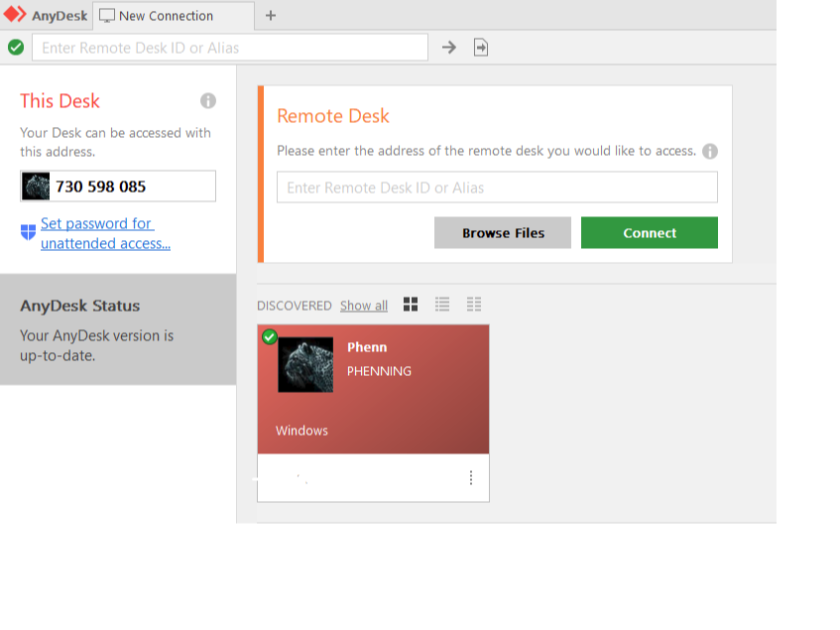
Task: Click the Remote Desk ID input field
Action: coord(496,188)
